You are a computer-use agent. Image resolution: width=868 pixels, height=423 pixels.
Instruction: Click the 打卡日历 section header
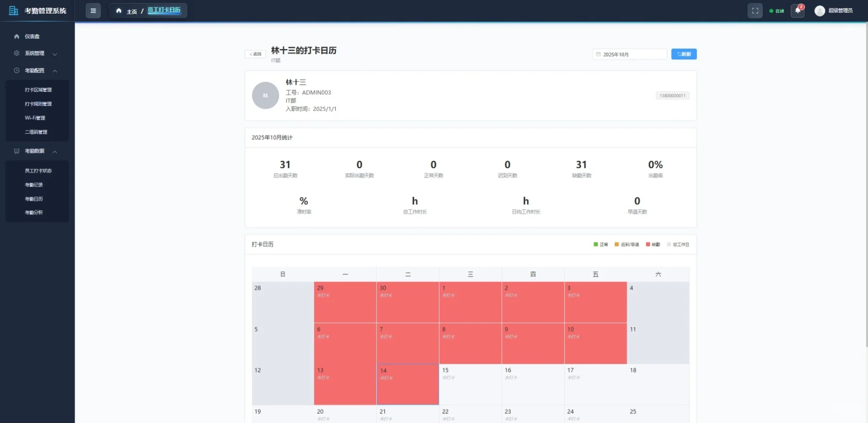point(262,244)
